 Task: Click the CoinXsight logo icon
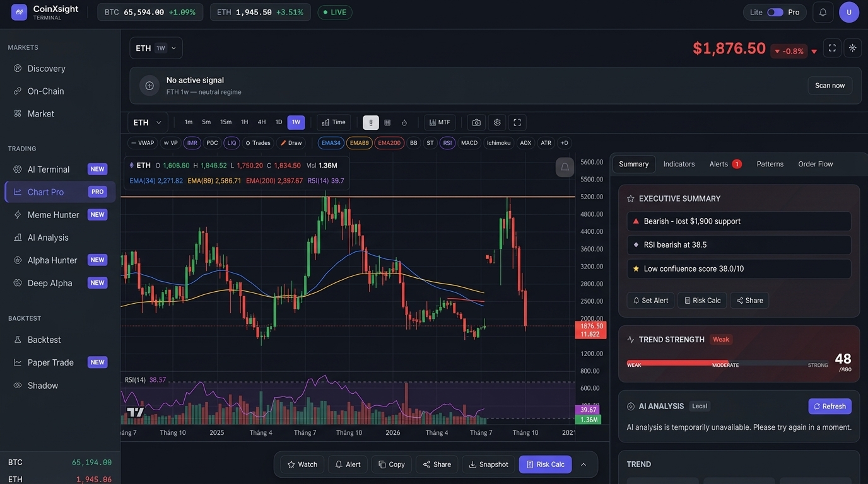coord(19,12)
